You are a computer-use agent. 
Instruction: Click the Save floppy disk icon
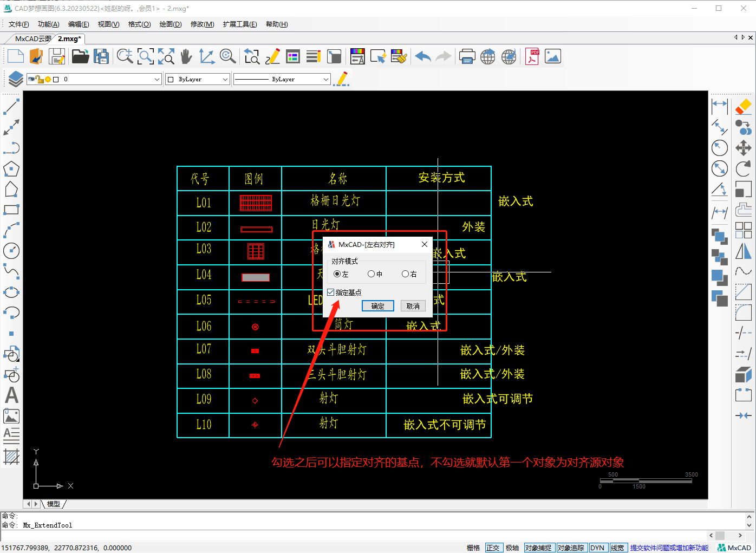click(57, 56)
